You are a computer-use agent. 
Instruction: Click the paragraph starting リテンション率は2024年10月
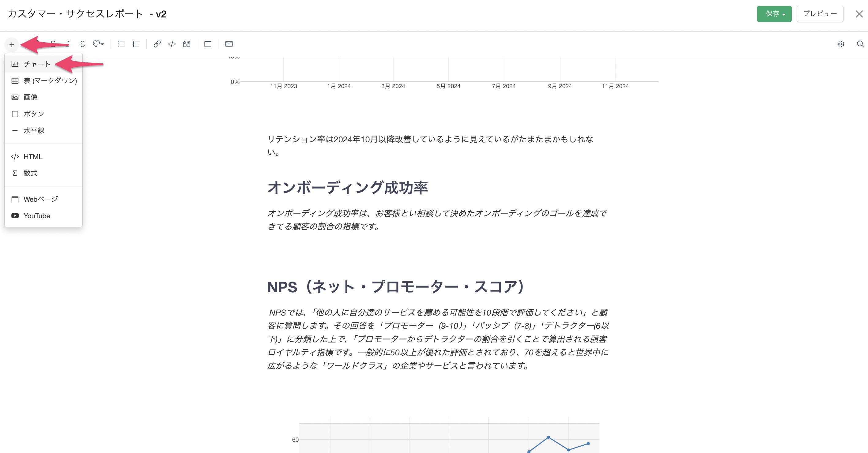pyautogui.click(x=430, y=145)
